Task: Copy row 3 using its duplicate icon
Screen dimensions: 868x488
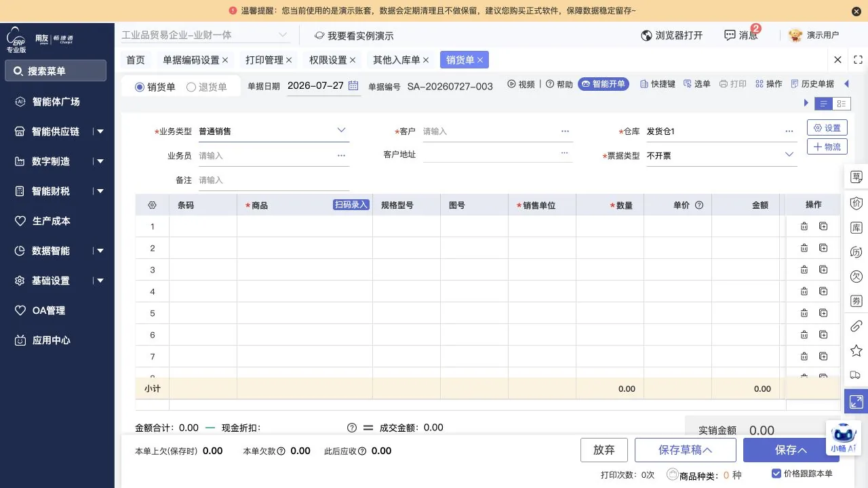Action: click(x=823, y=270)
